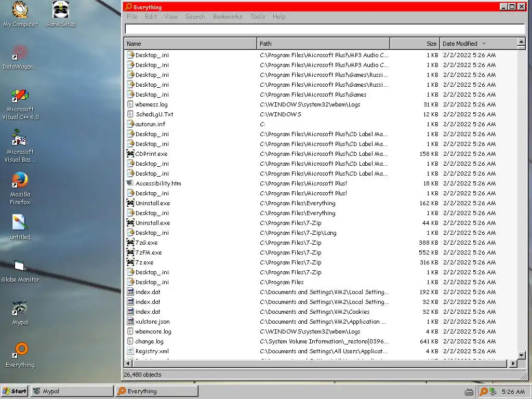
Task: Click the horizontal scrollbar left arrow
Action: [x=128, y=363]
